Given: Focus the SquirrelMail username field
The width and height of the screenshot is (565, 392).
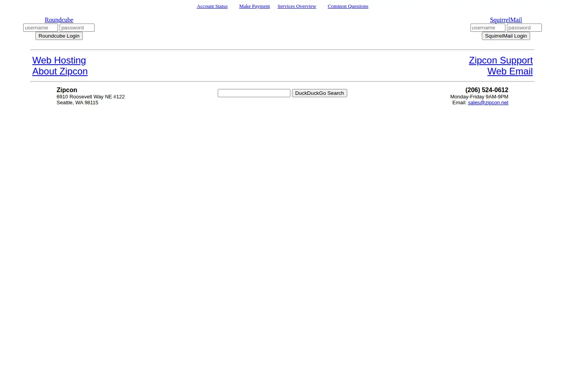Looking at the screenshot, I should click(488, 28).
